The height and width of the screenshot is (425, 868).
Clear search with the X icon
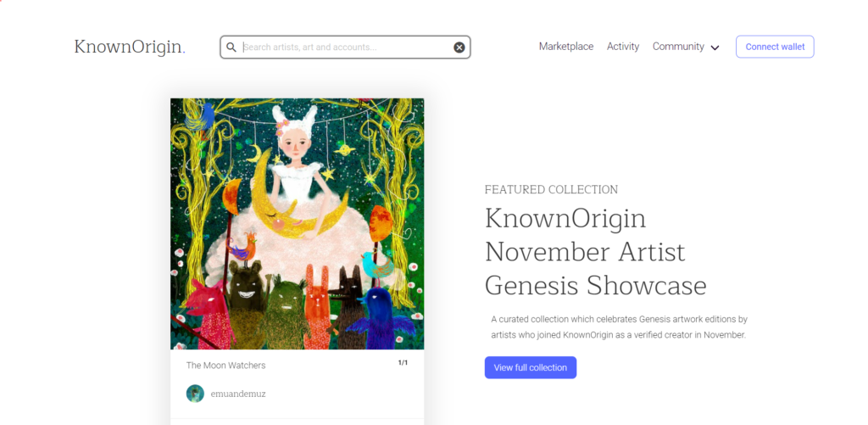click(x=459, y=48)
